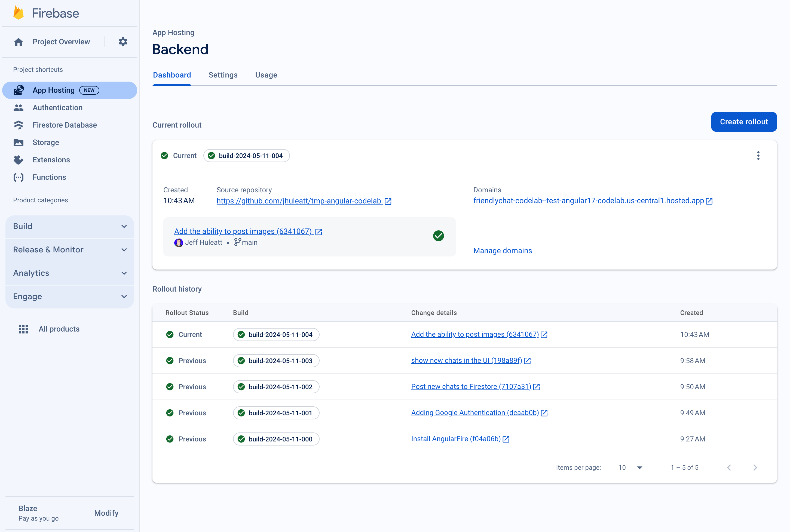Switch to the Settings tab
790x532 pixels.
[x=223, y=75]
